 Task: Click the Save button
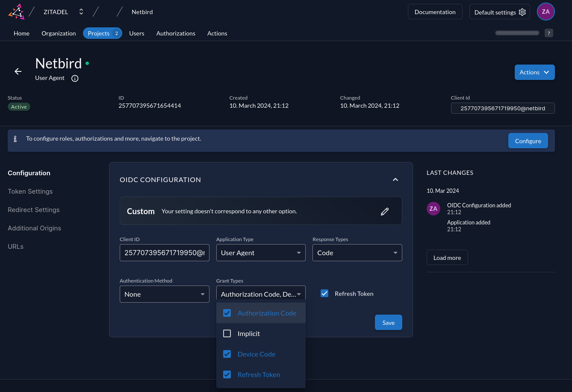click(389, 322)
